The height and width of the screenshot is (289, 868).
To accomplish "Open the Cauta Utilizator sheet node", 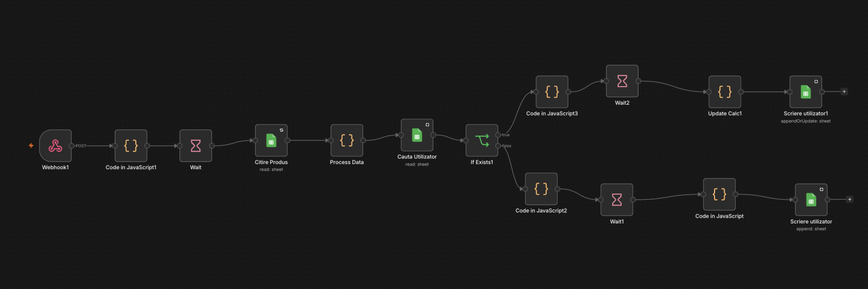I will (417, 135).
